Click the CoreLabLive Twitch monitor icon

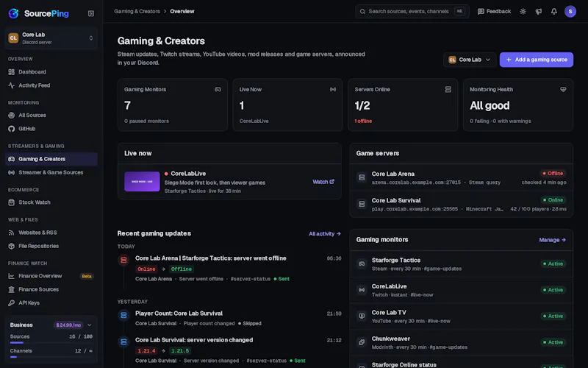point(362,290)
